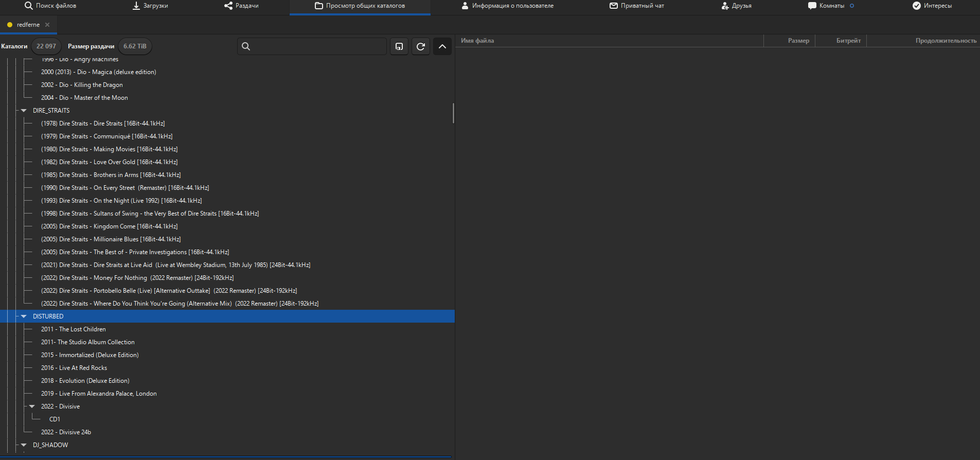Switch to the Загрузки tab
Screen dimensions: 980x460
pos(150,6)
